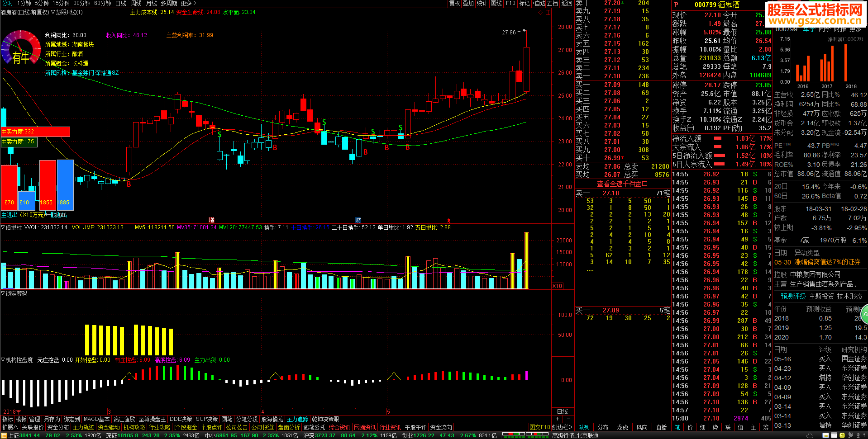Click the 另存为 save-as button
The width and height of the screenshot is (868, 439).
point(52,419)
